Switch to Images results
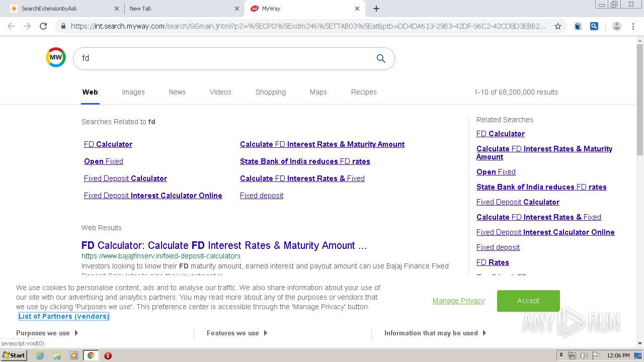Screen dimensions: 644x362 [x=133, y=92]
